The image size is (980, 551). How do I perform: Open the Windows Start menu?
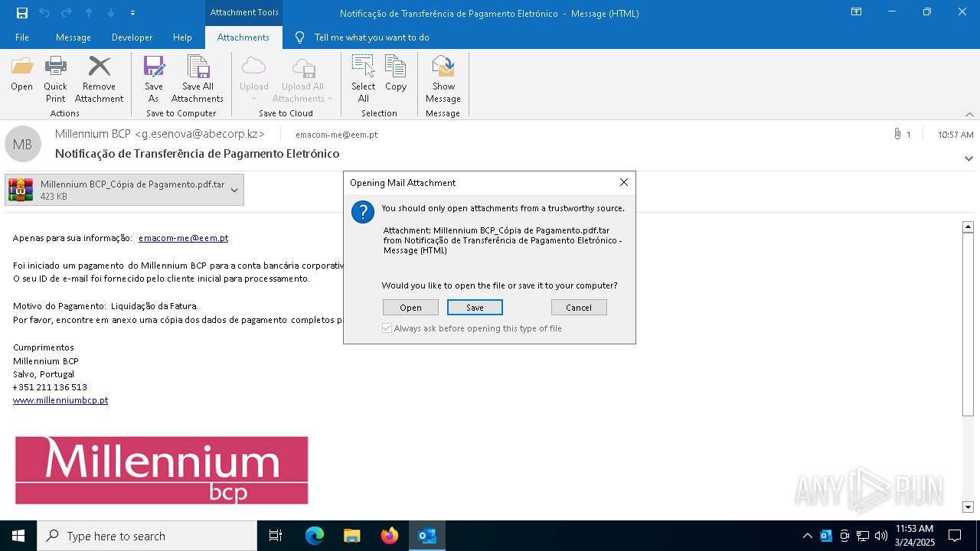[x=18, y=536]
